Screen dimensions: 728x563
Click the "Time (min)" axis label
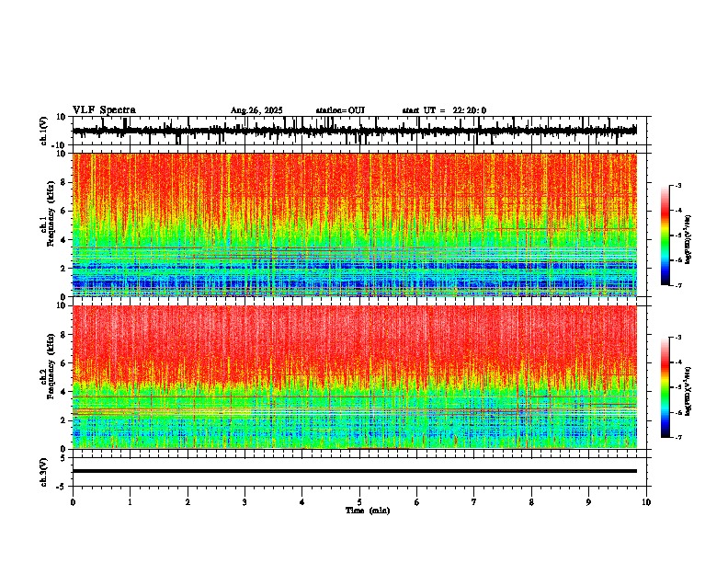pyautogui.click(x=368, y=511)
